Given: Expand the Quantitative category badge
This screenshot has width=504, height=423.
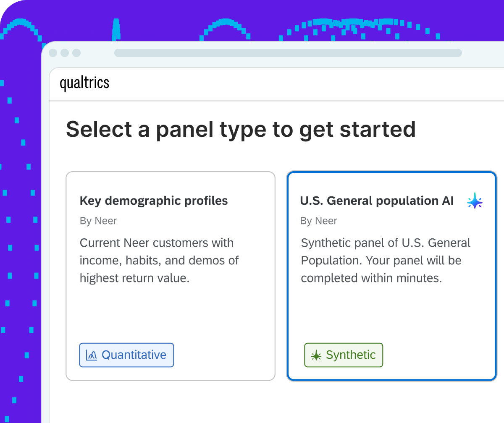Looking at the screenshot, I should pyautogui.click(x=126, y=355).
